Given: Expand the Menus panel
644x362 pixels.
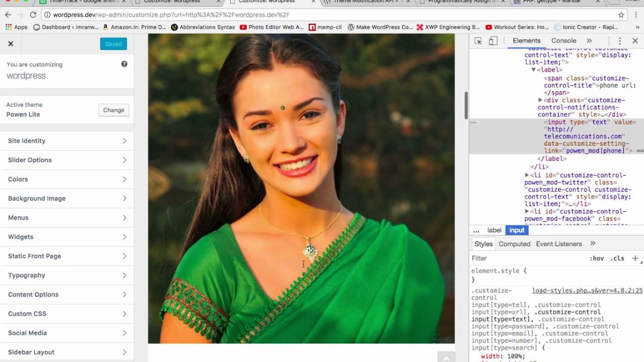Looking at the screenshot, I should 67,218.
